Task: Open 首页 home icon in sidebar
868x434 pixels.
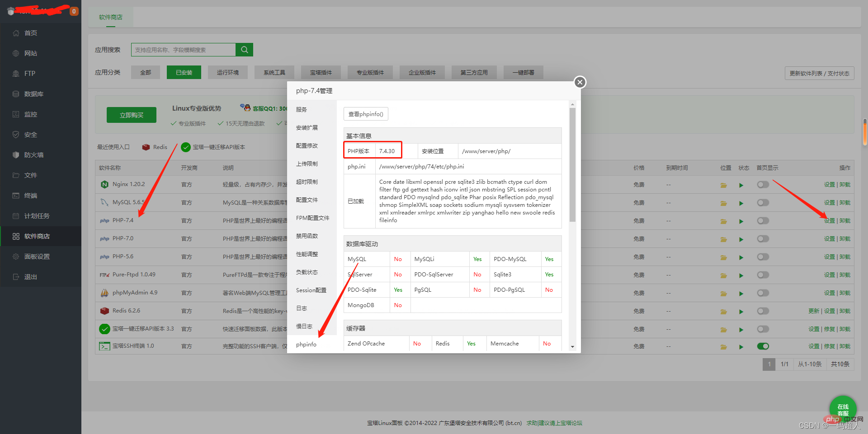Action: click(16, 33)
